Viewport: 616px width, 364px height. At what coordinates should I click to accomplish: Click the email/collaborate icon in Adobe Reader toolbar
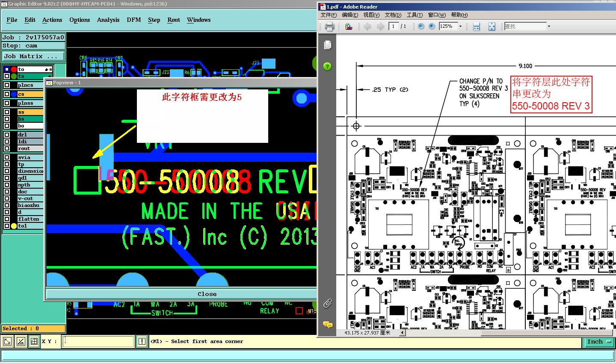pyautogui.click(x=349, y=27)
